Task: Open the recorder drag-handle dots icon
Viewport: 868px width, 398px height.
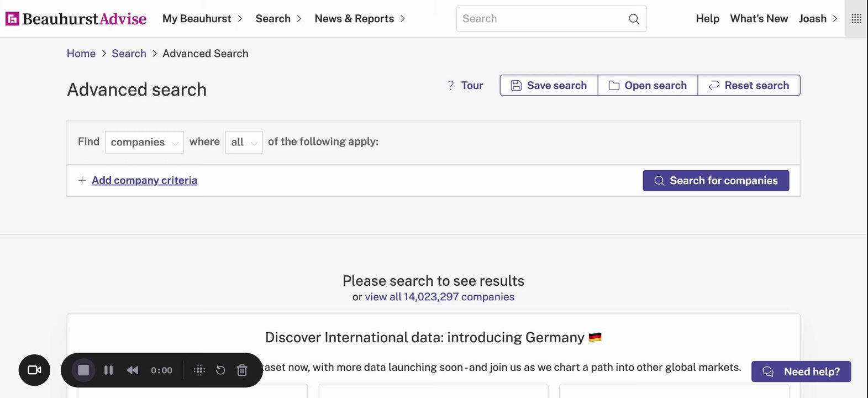Action: 199,370
